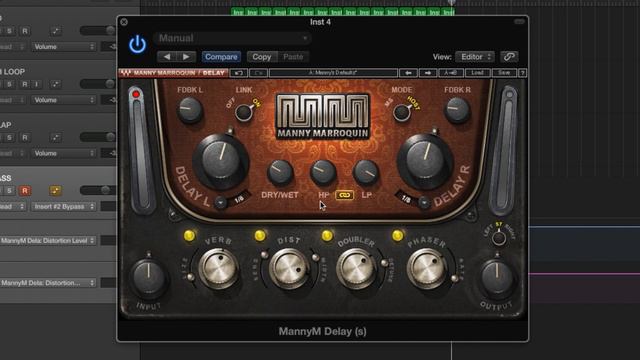This screenshot has width=640, height=360.
Task: Open Volume dropdown on LAP track
Action: (63, 153)
